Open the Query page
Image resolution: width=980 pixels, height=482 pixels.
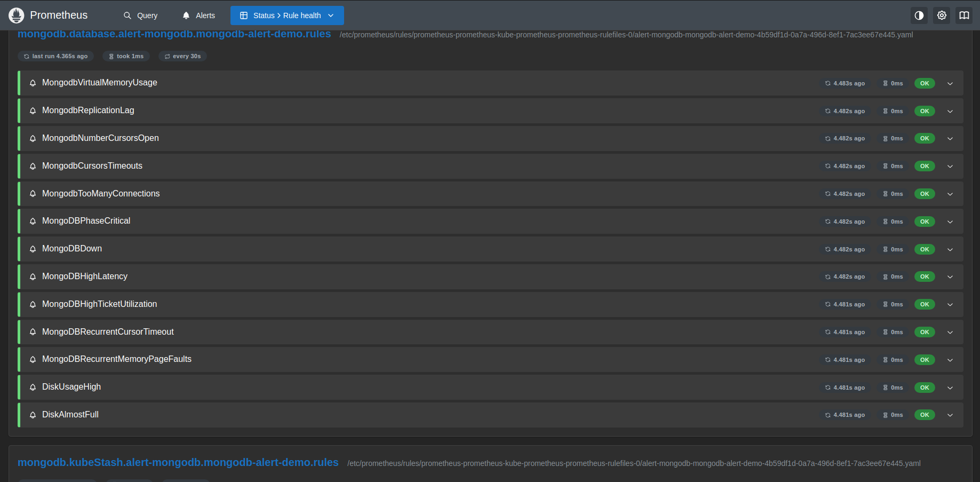[x=141, y=15]
